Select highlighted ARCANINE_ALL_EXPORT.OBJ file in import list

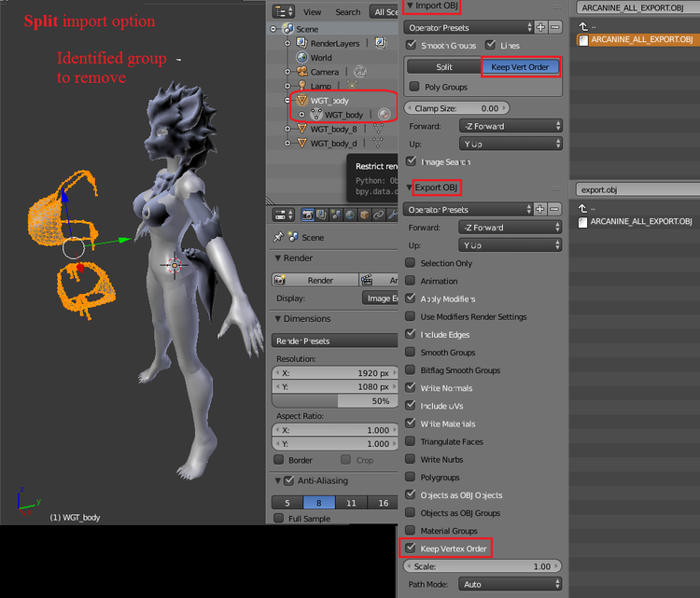click(x=638, y=40)
